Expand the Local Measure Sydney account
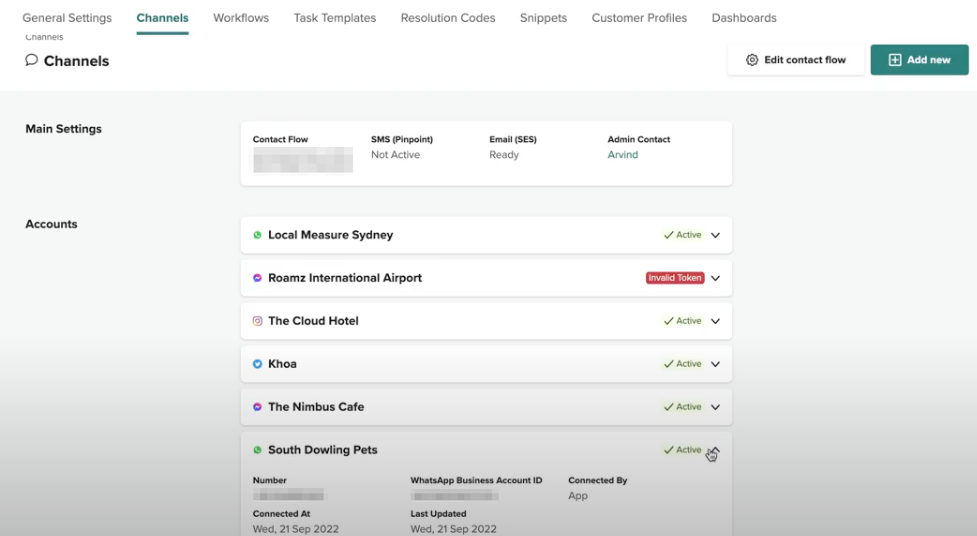977x536 pixels. [x=715, y=235]
